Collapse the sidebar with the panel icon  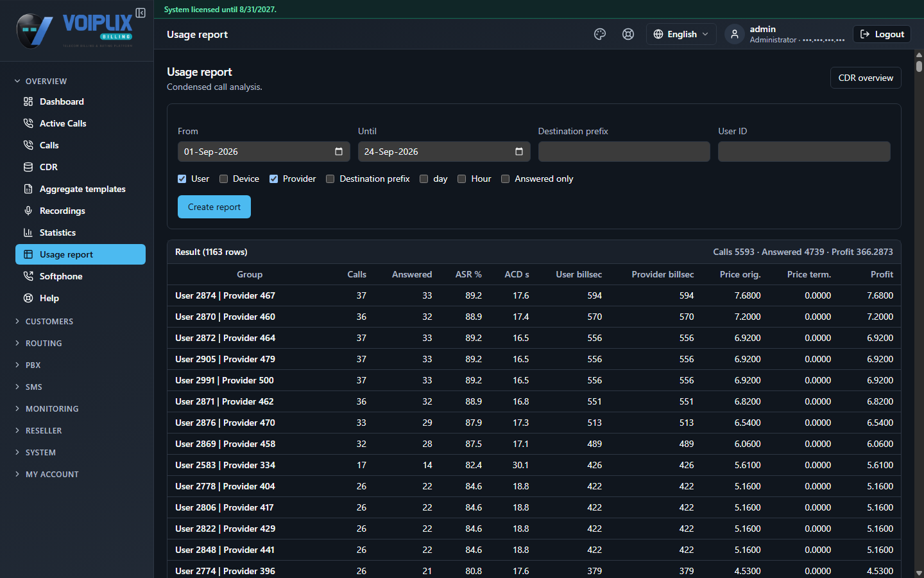coord(141,13)
